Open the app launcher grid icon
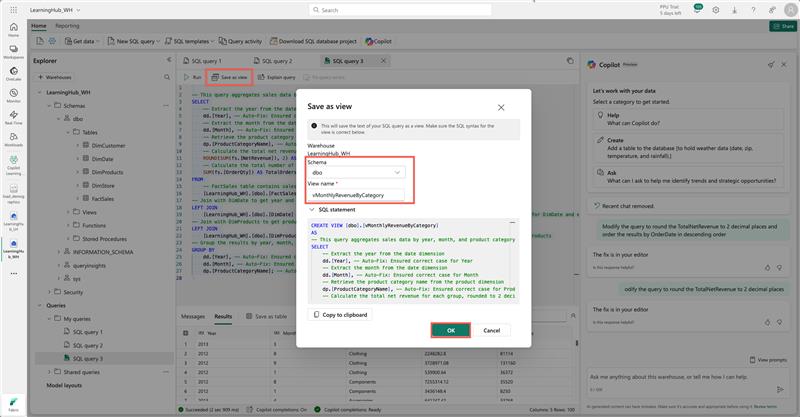 [x=13, y=10]
